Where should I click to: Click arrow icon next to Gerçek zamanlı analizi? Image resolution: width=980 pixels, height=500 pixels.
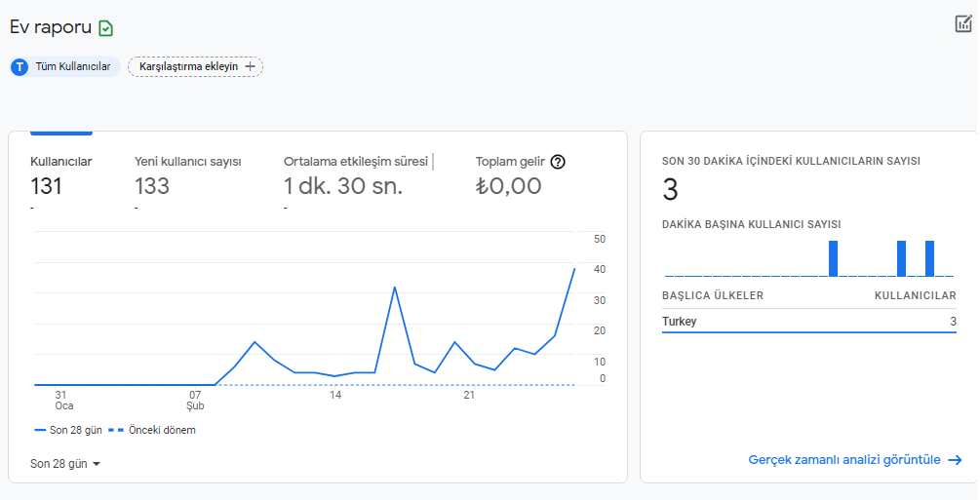955,460
